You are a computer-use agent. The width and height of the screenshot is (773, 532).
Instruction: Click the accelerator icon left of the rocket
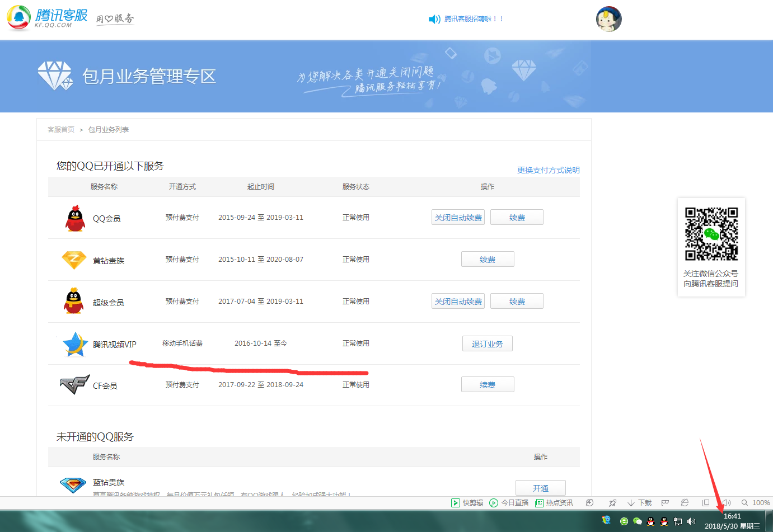589,503
